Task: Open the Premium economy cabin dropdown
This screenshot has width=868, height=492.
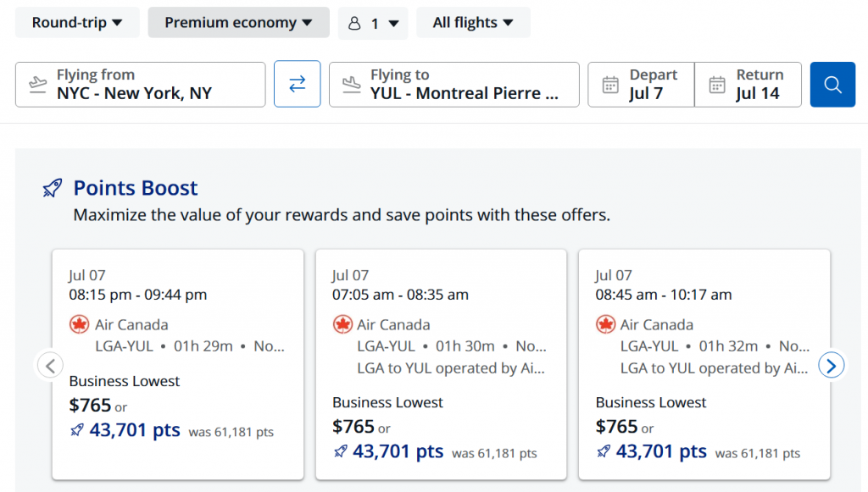Action: point(238,23)
